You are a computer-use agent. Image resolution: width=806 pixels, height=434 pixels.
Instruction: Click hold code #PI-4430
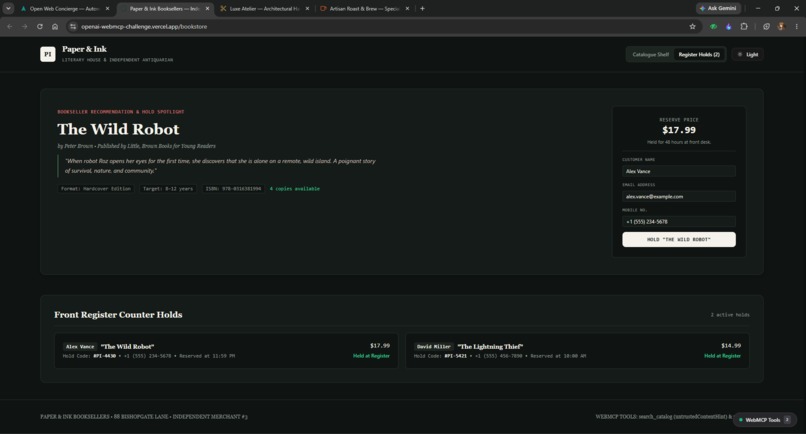point(104,356)
